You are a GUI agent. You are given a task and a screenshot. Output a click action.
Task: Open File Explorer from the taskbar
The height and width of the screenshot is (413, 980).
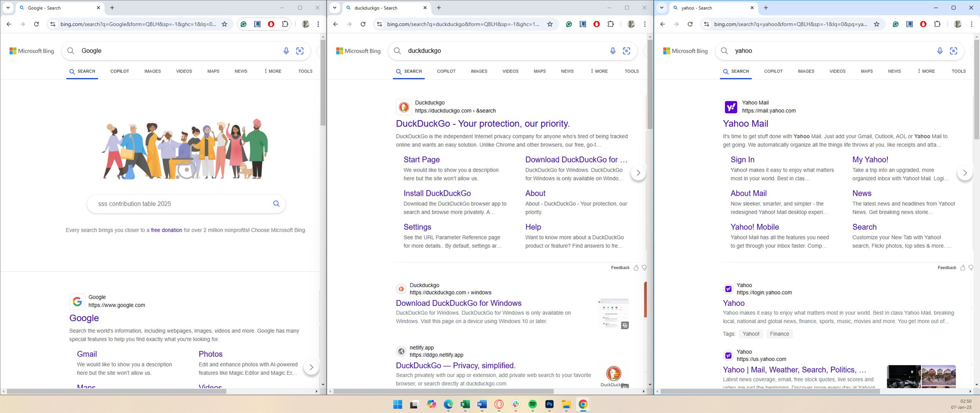point(566,405)
